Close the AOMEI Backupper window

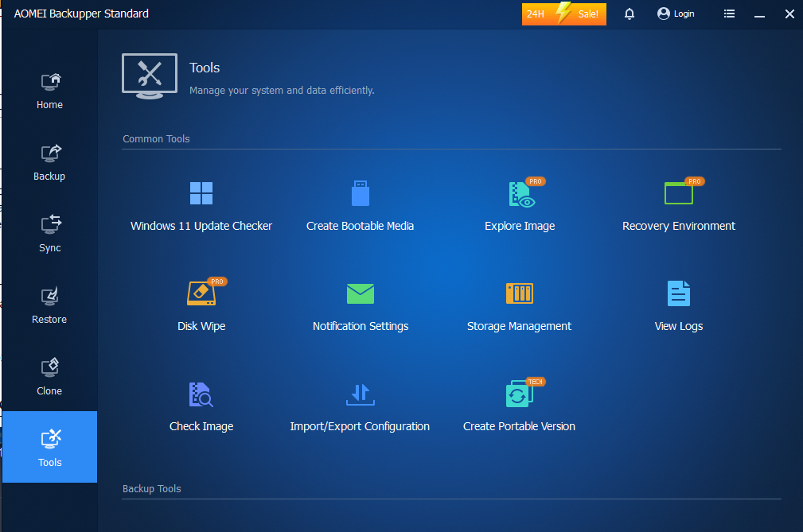(789, 14)
